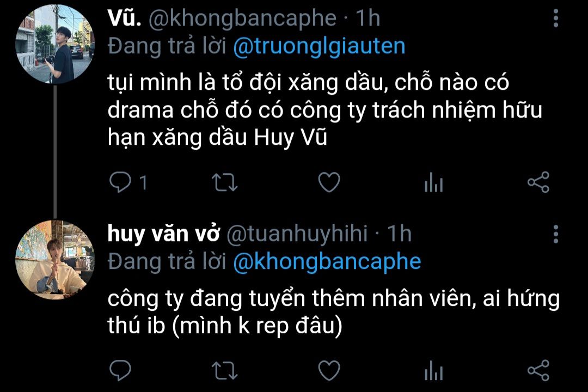This screenshot has width=588, height=392.
Task: Open profile via name huy văn vở
Action: [x=163, y=234]
